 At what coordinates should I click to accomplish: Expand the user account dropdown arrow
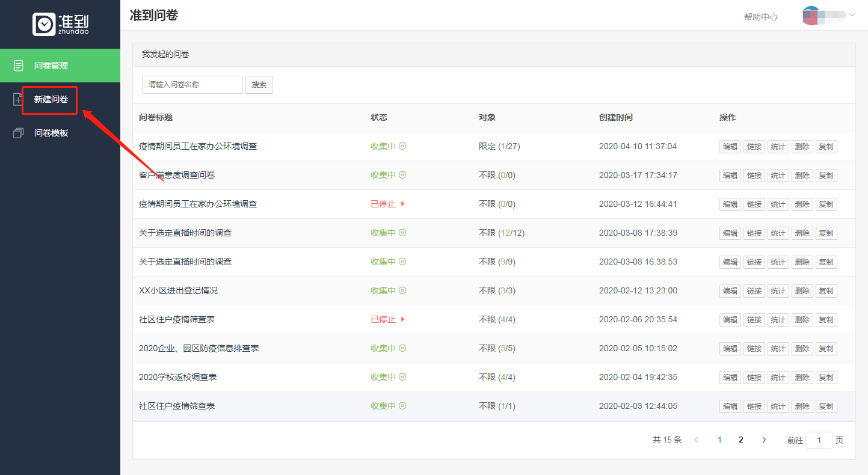[852, 15]
